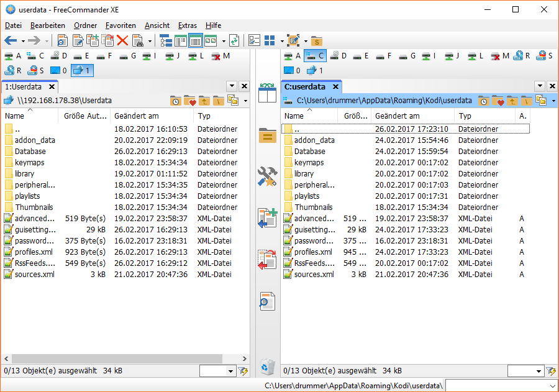
Task: Click the move icon in middle vertical bar
Action: coord(267,259)
